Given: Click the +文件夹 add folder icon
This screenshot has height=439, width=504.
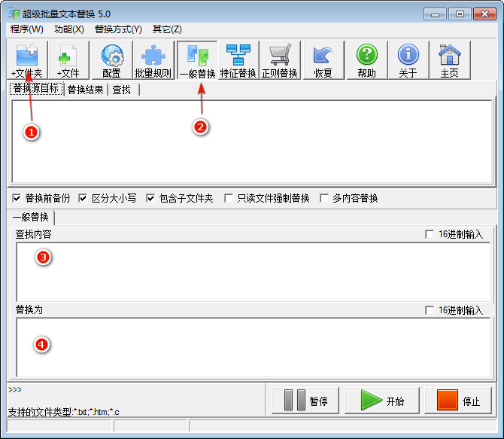Looking at the screenshot, I should tap(27, 59).
